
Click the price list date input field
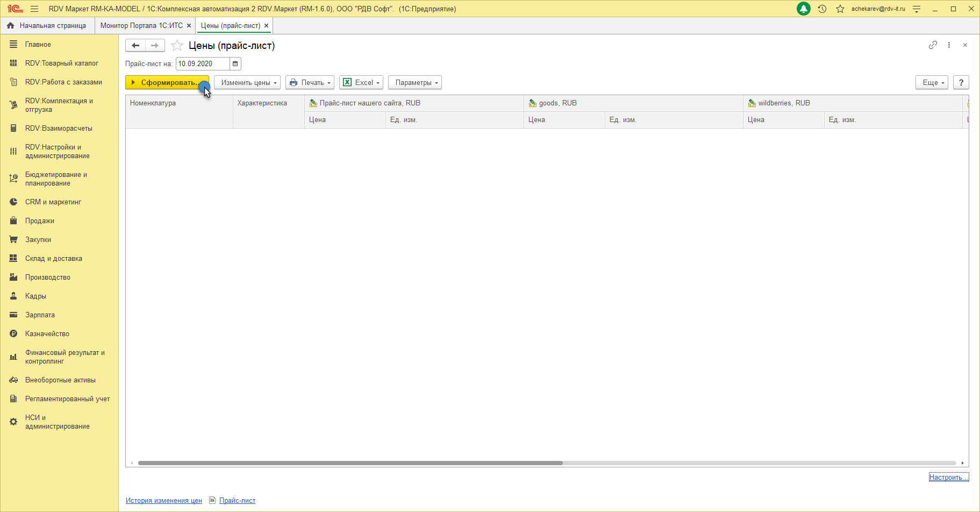202,64
